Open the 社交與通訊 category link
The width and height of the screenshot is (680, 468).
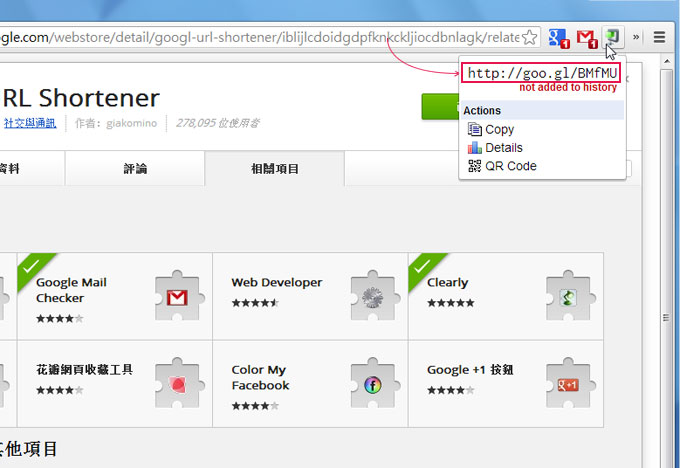click(x=30, y=123)
